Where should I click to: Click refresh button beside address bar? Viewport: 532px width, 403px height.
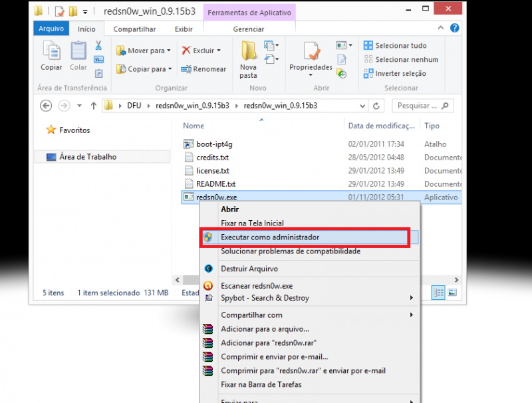coord(376,106)
